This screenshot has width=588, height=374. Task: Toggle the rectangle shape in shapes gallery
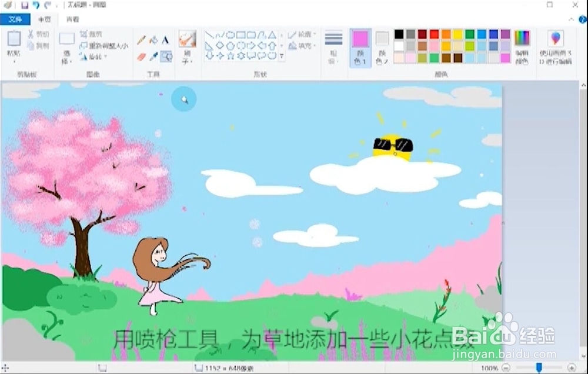coord(241,35)
